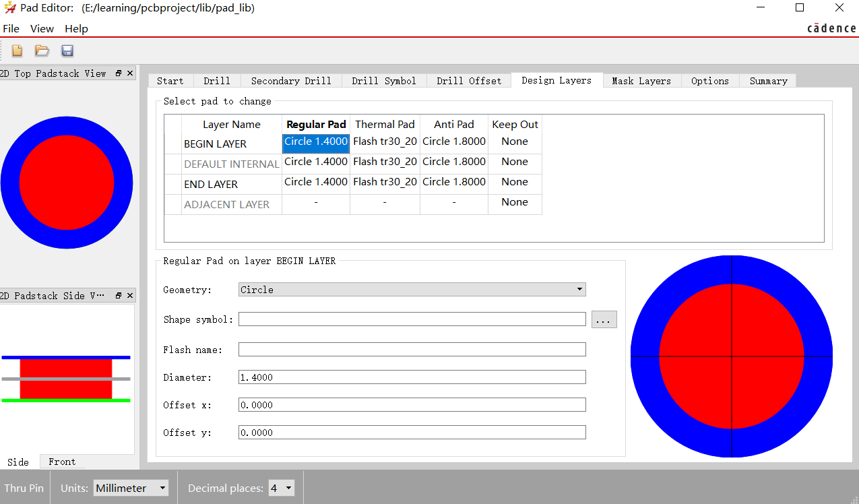Click the Offset y input field
Image resolution: width=859 pixels, height=504 pixels.
click(x=412, y=433)
